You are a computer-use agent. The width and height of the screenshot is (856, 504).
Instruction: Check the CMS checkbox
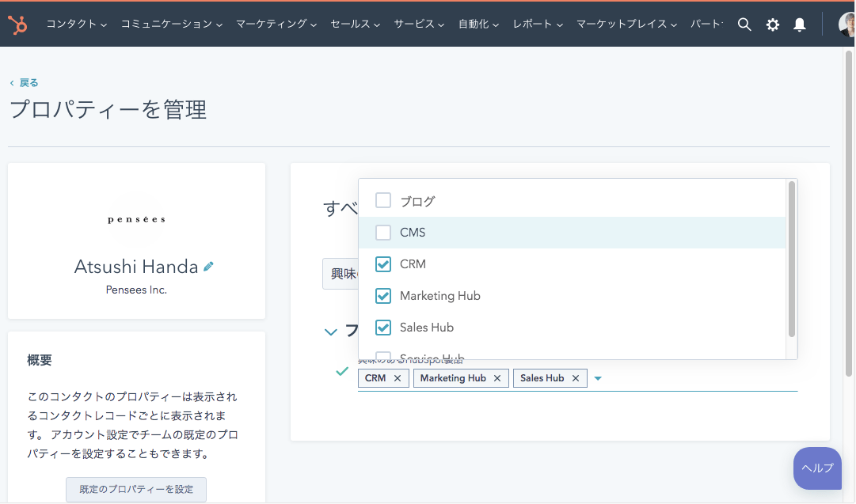click(x=383, y=233)
